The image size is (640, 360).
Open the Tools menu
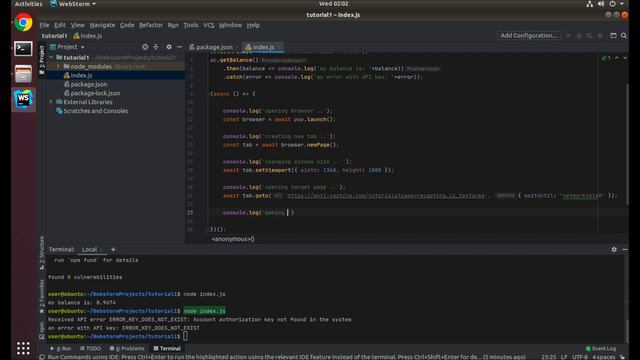pos(191,25)
